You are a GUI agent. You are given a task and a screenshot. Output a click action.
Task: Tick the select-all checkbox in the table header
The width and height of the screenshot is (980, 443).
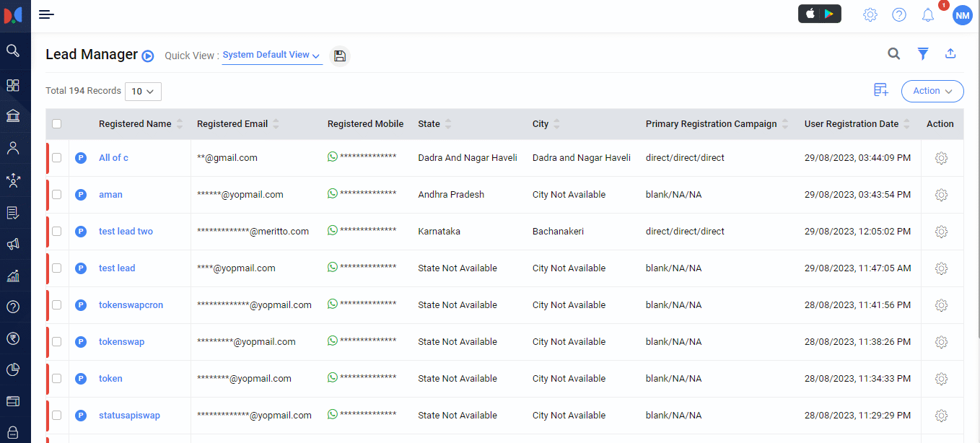(x=57, y=124)
